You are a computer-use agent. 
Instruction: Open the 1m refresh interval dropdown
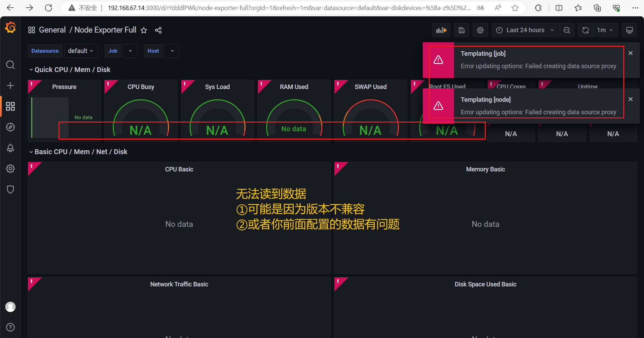[606, 30]
